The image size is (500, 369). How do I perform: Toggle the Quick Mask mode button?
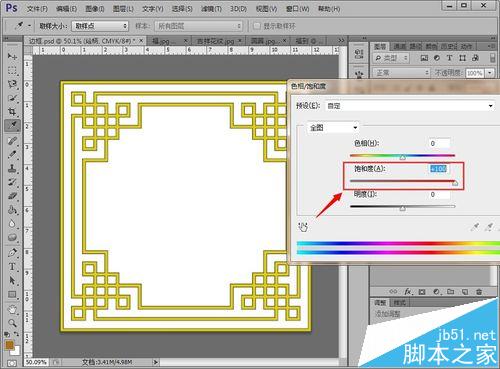coord(12,363)
